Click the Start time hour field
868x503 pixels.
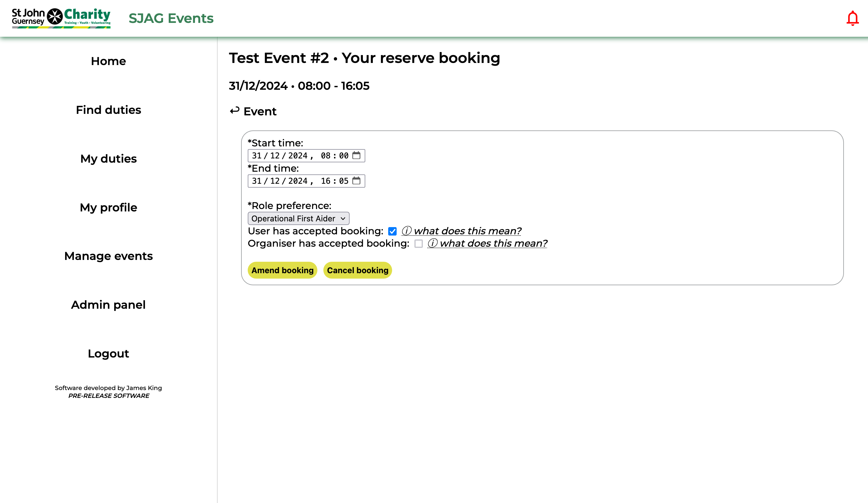click(x=325, y=156)
